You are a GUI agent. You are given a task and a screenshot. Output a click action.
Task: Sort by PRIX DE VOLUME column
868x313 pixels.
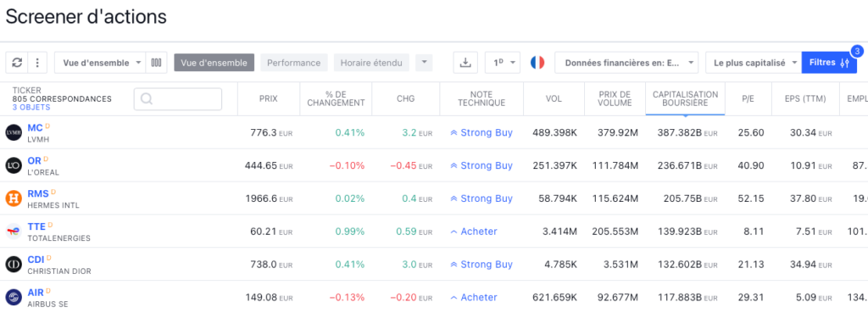[x=615, y=98]
